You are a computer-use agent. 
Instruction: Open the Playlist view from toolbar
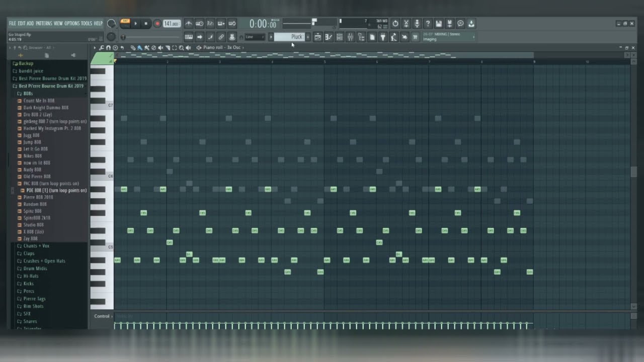318,37
